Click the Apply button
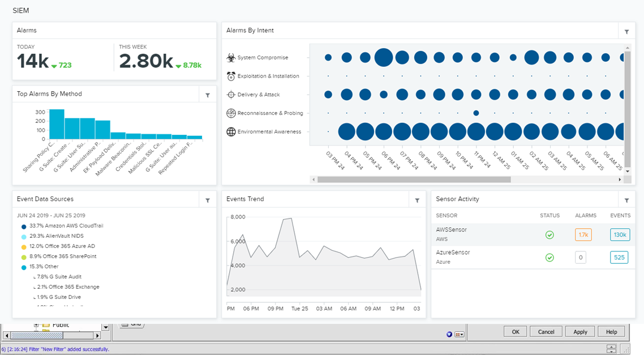This screenshot has width=644, height=355. click(x=580, y=332)
